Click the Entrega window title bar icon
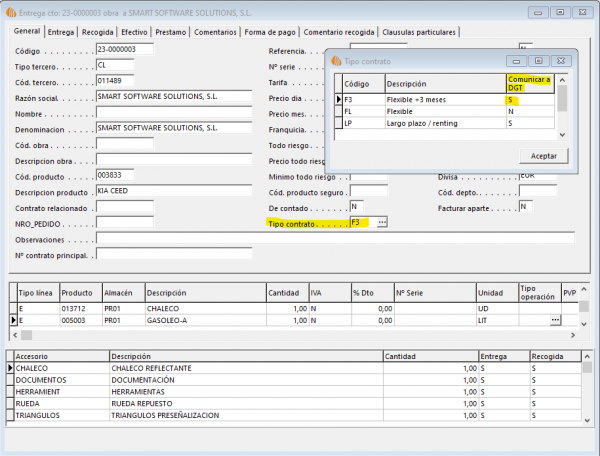 pos(11,12)
